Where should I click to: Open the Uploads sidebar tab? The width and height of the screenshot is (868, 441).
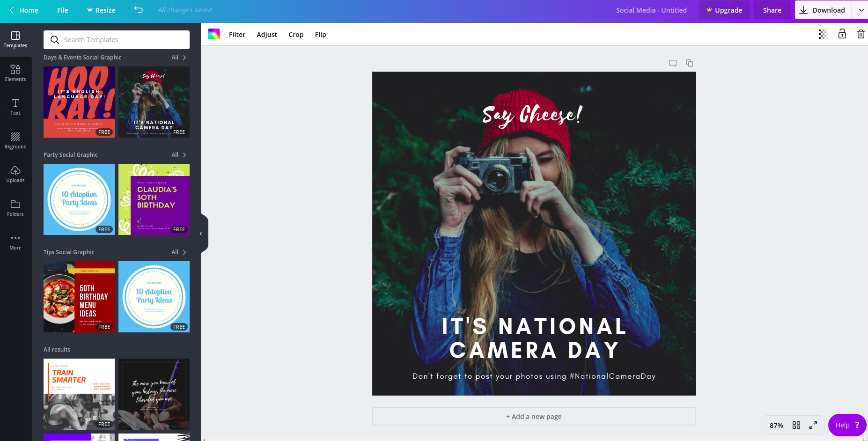pyautogui.click(x=15, y=174)
